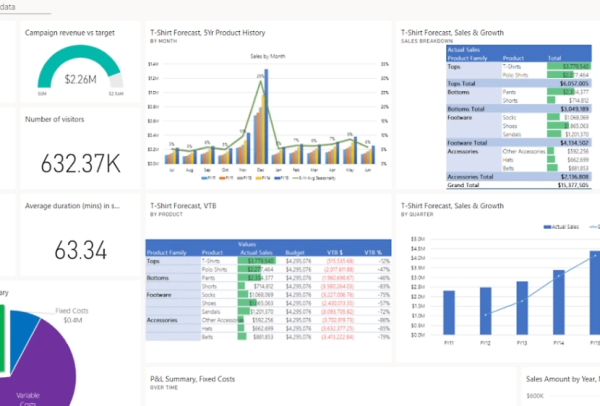The height and width of the screenshot is (406, 600).
Task: Select the FY12 bar in Sales & Growth chart
Action: pyautogui.click(x=485, y=311)
